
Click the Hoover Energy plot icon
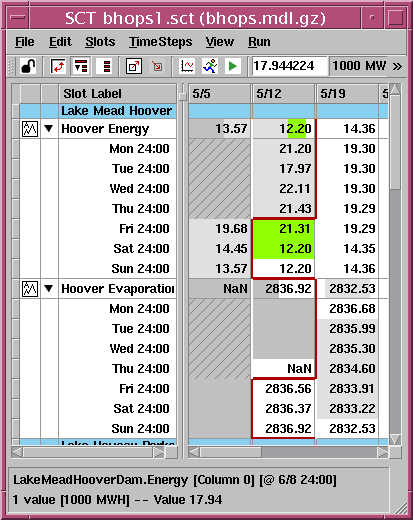[x=30, y=129]
